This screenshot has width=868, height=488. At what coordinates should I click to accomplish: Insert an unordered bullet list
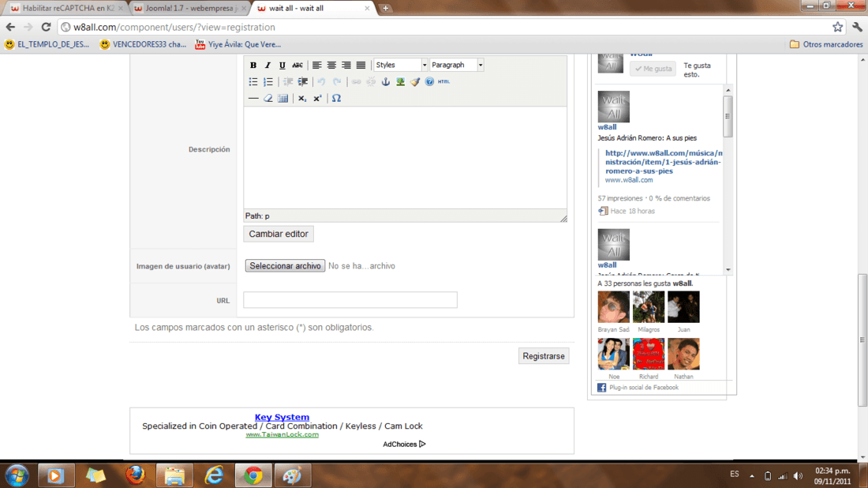coord(253,82)
